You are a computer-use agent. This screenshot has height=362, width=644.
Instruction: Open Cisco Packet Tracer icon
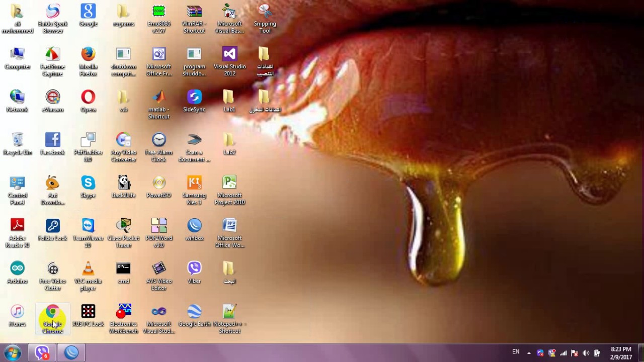[x=124, y=233]
